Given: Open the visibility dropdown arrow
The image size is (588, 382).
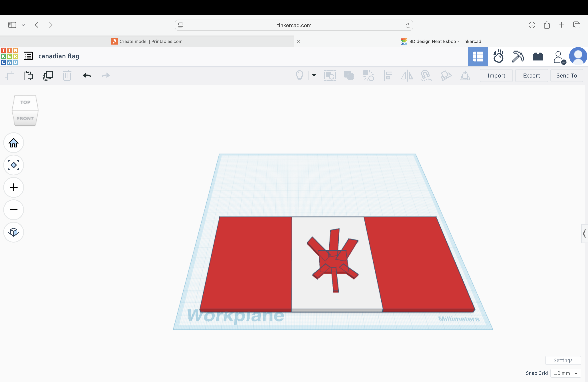Looking at the screenshot, I should (x=314, y=75).
